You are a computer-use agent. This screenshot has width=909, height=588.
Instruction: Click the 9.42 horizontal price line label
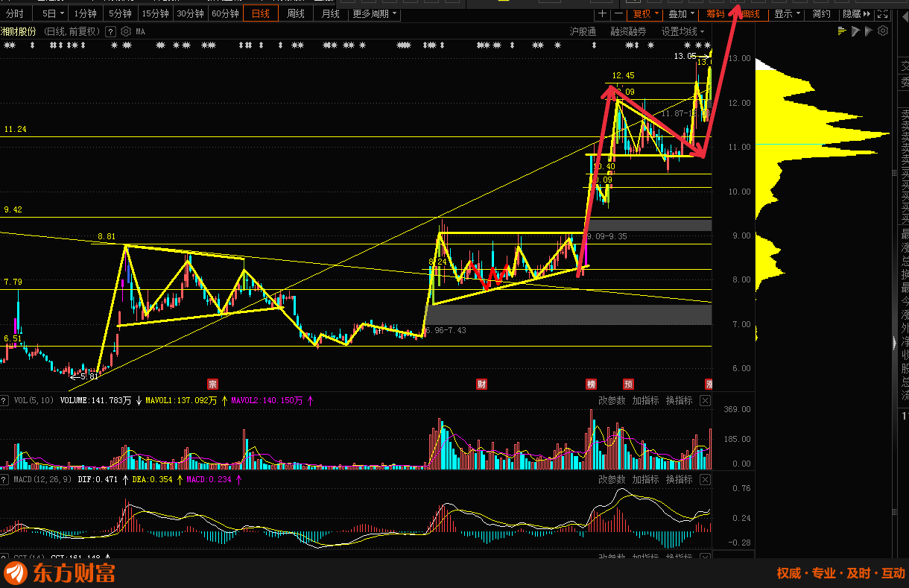[x=13, y=210]
